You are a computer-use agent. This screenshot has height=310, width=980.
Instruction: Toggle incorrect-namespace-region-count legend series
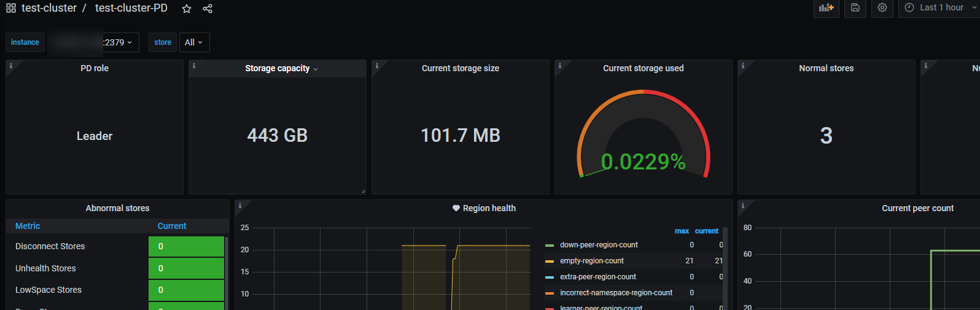coord(616,293)
